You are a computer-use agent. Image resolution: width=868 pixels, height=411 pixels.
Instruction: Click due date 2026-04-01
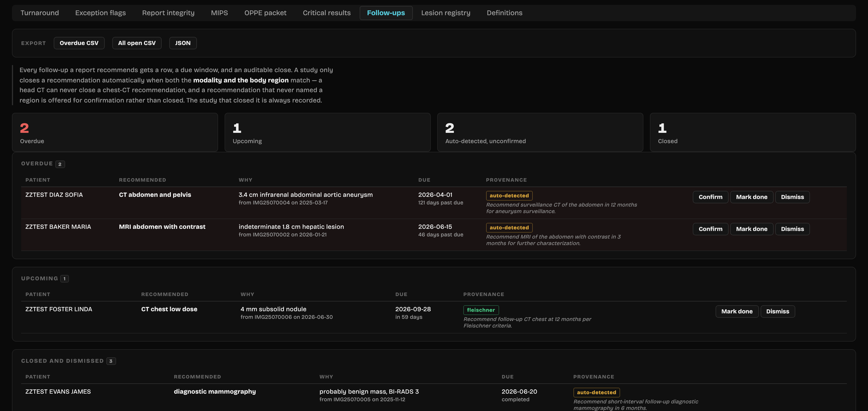(435, 195)
